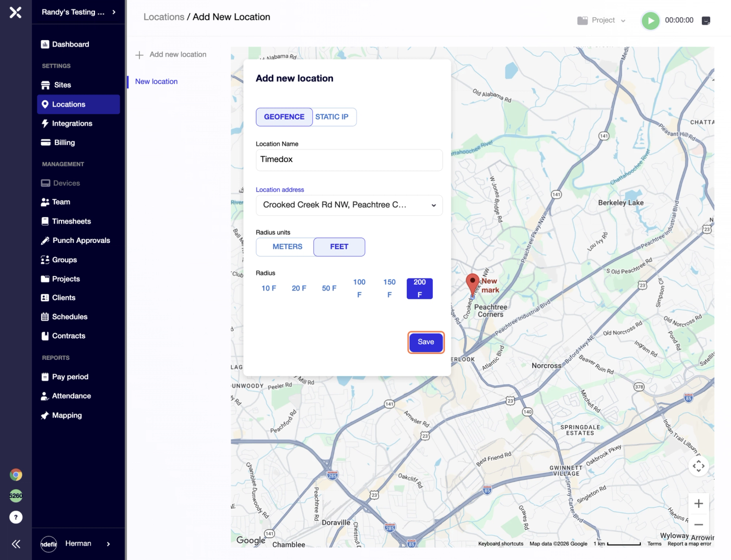Zoom in on the map
Screen dimensions: 731x560
[x=699, y=504]
